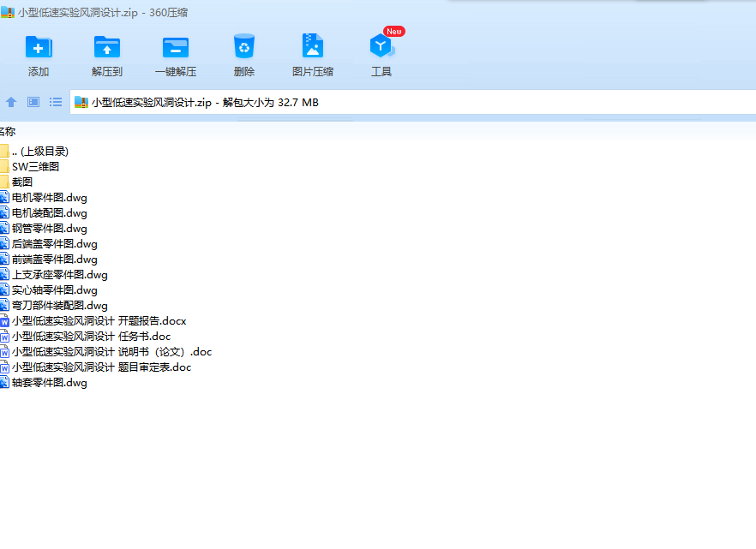756x549 pixels.
Task: Click the zip archive icon in the path bar
Action: coord(81,102)
